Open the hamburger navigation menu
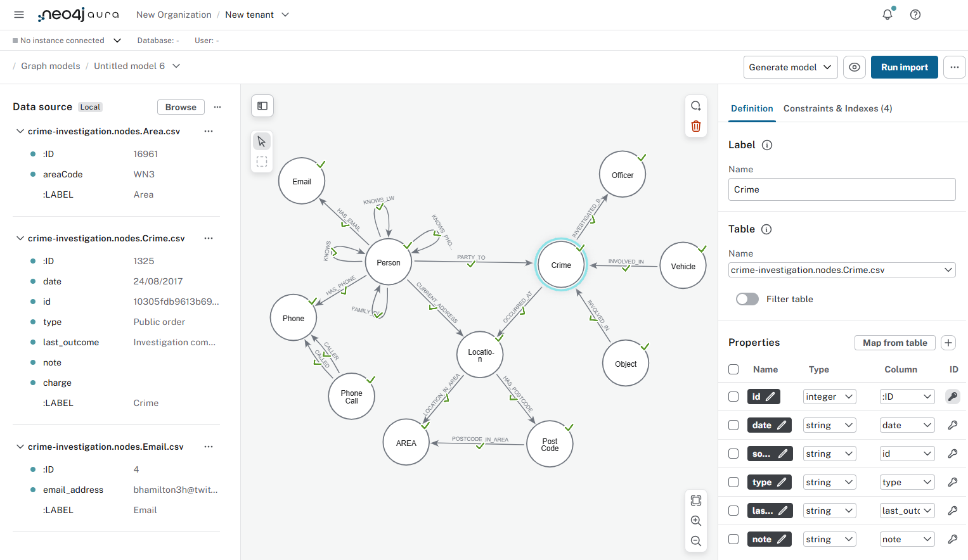The width and height of the screenshot is (968, 560). [19, 15]
